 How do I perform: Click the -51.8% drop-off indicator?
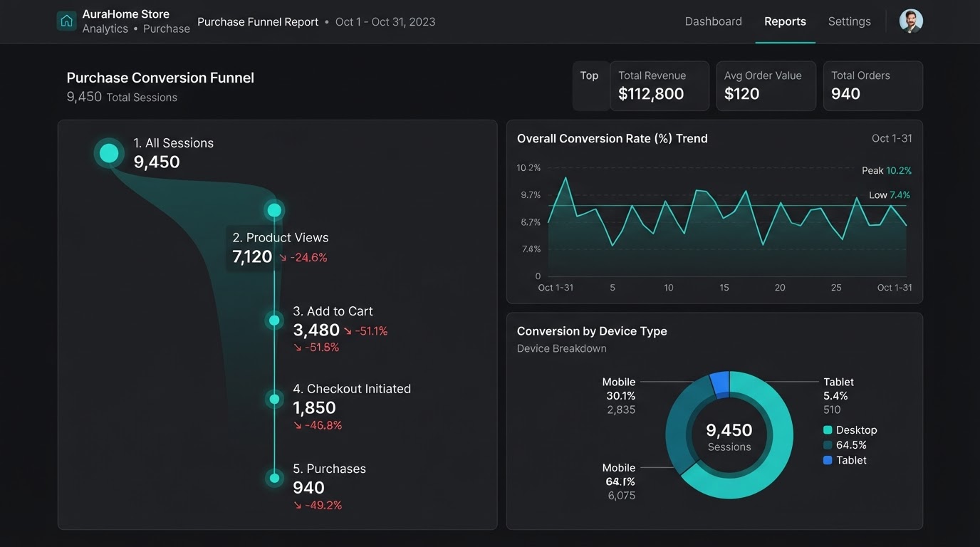[x=316, y=348]
